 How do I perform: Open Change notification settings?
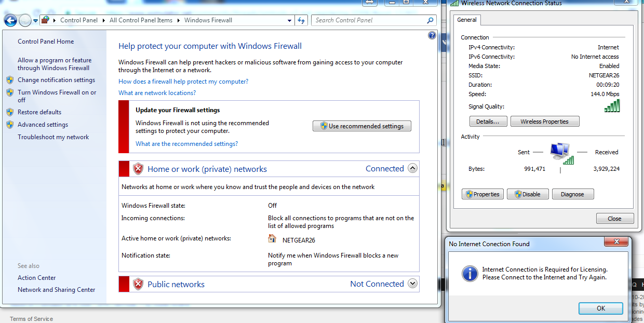pos(56,80)
